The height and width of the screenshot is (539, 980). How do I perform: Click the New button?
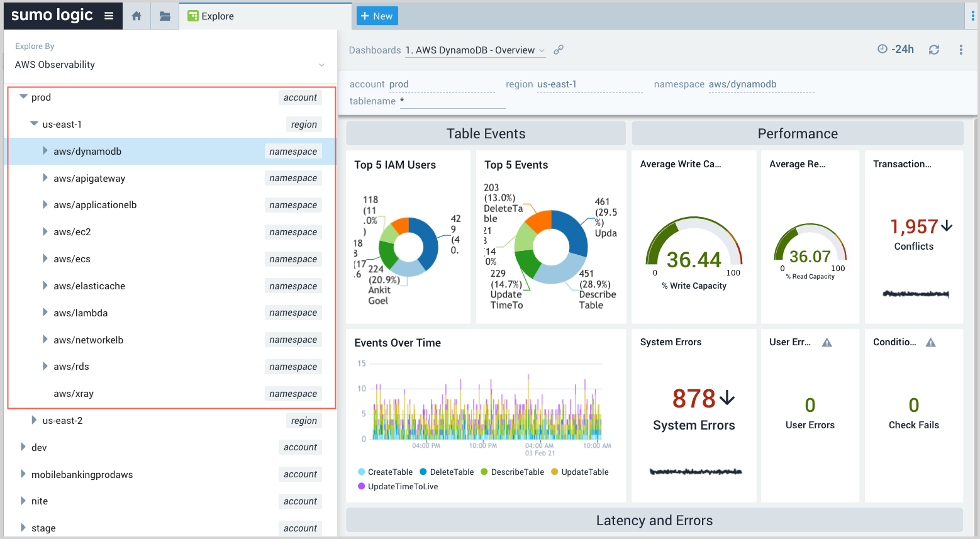tap(377, 16)
